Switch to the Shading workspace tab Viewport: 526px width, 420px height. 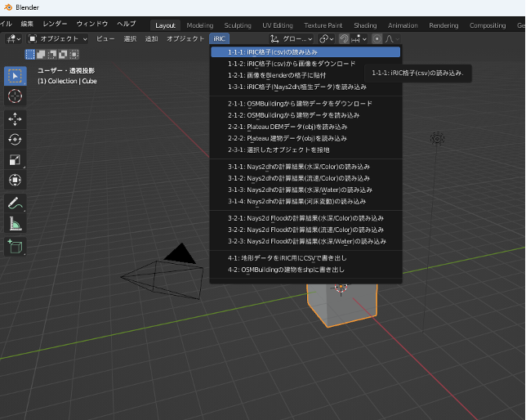[365, 25]
